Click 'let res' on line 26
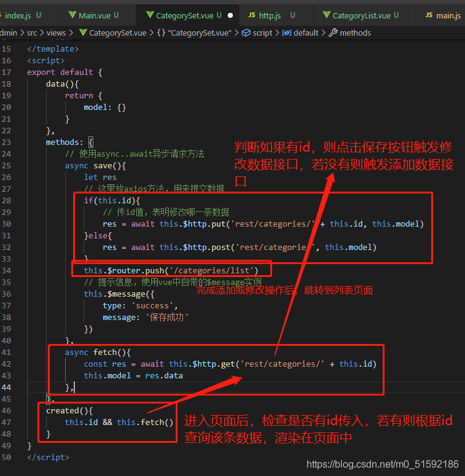 pyautogui.click(x=100, y=178)
